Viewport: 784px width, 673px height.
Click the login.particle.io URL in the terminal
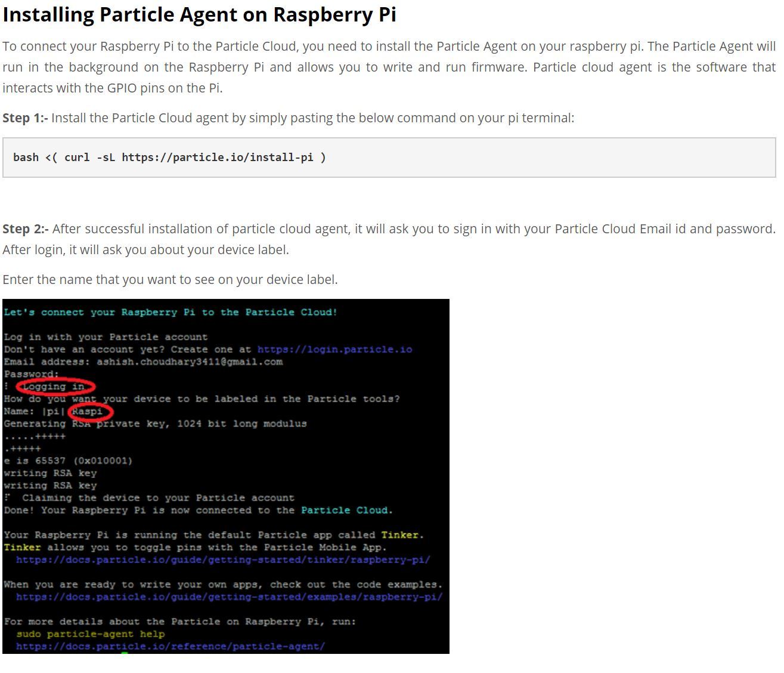(334, 350)
